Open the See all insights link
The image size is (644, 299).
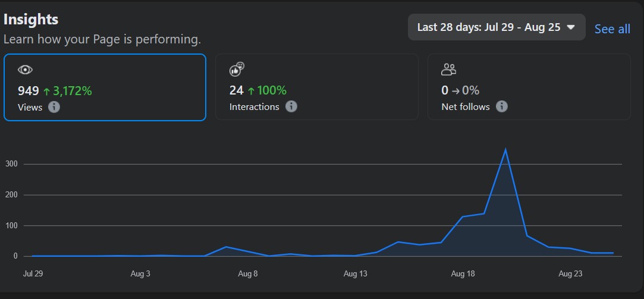click(612, 29)
